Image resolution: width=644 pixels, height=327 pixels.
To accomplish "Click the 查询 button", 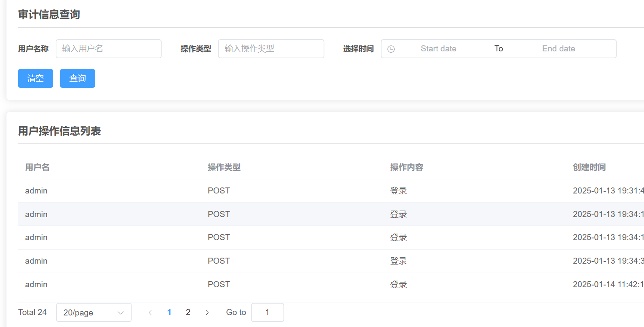I will 78,78.
